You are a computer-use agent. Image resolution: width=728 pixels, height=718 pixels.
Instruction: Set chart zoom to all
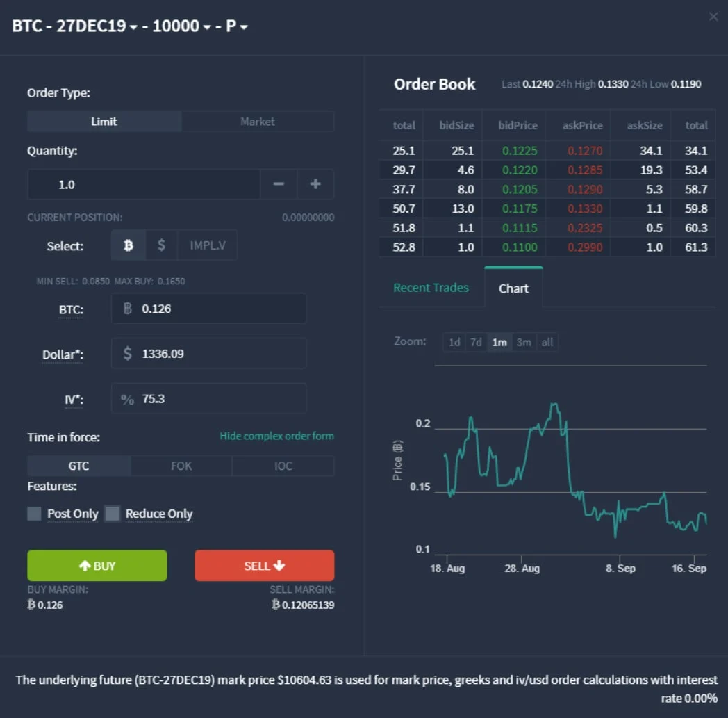tap(547, 342)
